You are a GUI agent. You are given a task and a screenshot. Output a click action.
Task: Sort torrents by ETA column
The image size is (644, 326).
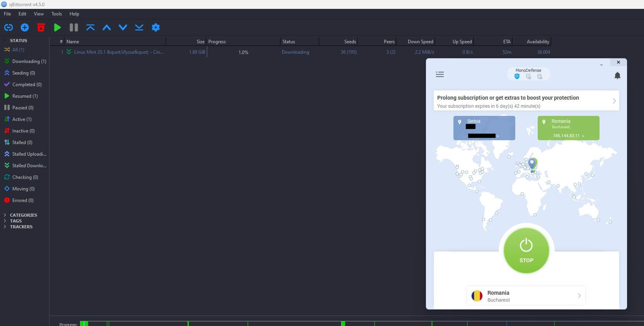(x=493, y=41)
